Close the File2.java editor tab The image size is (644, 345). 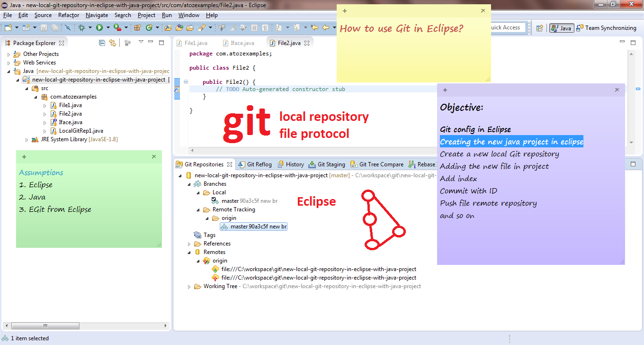tap(307, 43)
